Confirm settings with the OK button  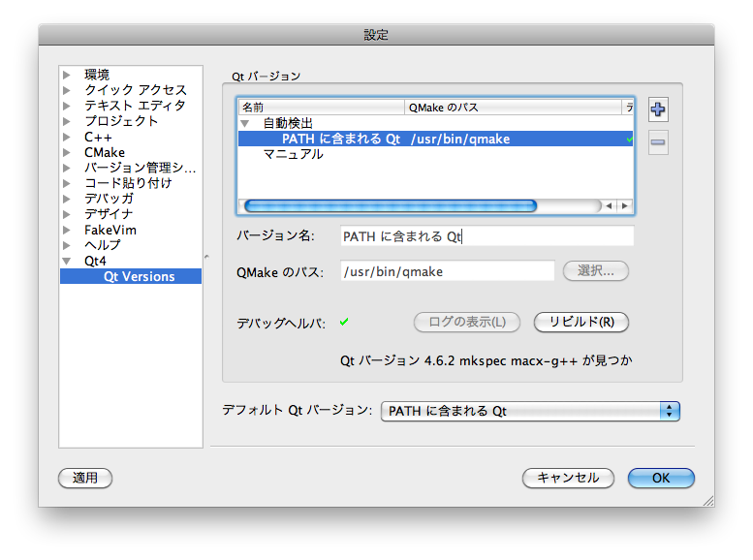click(661, 478)
